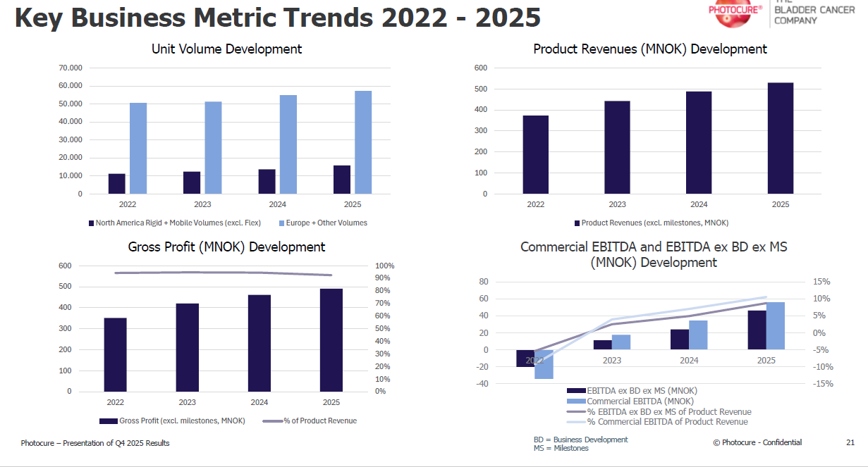This screenshot has width=868, height=467.
Task: Click the North America Rigid + Mobile legend marker
Action: pyautogui.click(x=91, y=223)
